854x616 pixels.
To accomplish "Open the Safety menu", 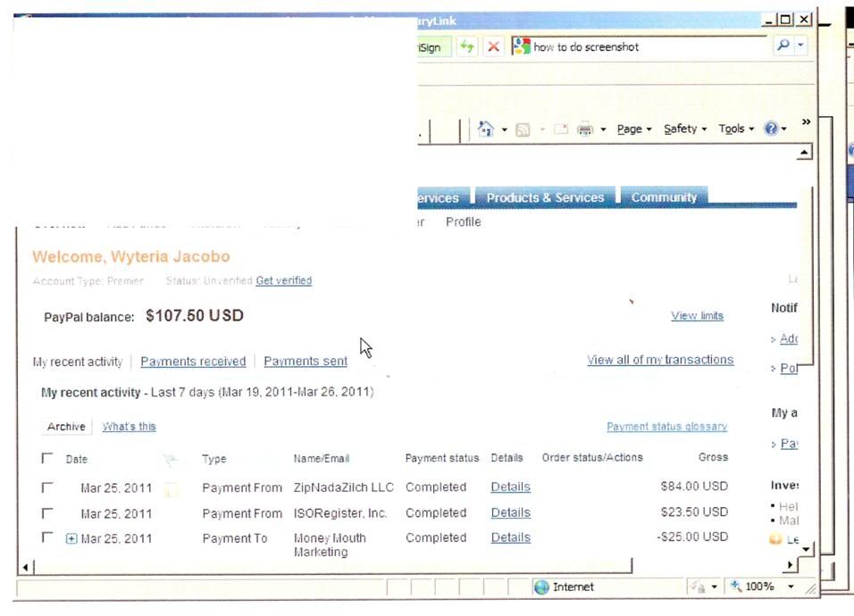I will click(685, 129).
